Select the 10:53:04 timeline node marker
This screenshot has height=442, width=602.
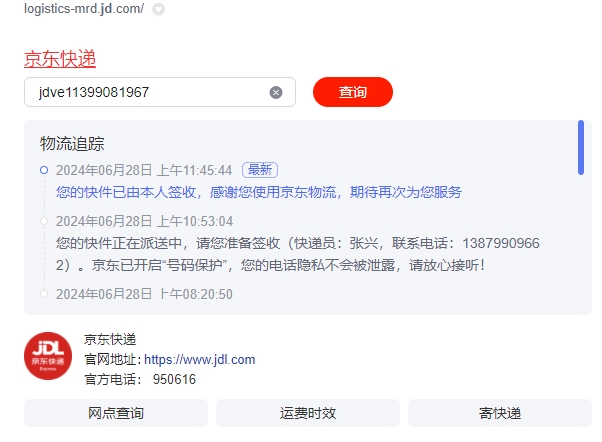point(44,221)
